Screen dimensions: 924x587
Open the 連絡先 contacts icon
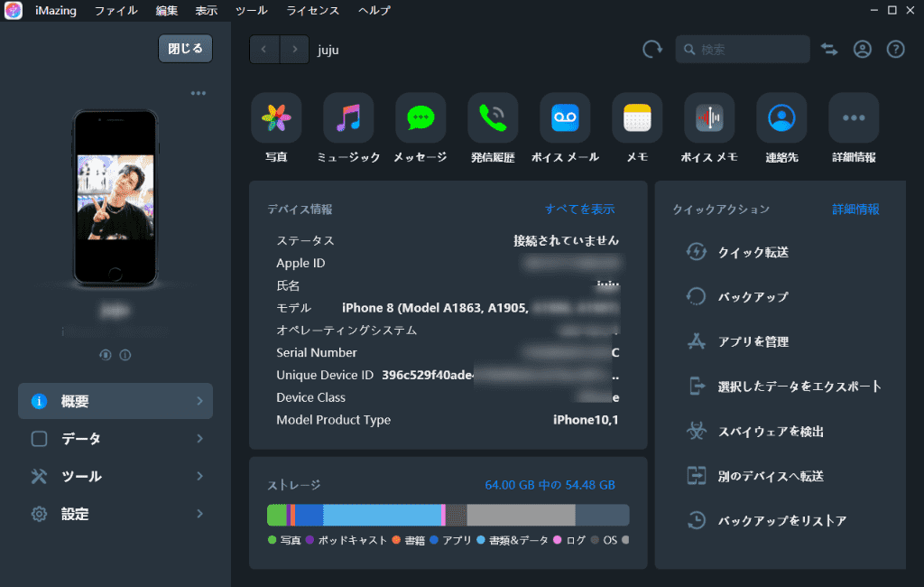coord(781,118)
